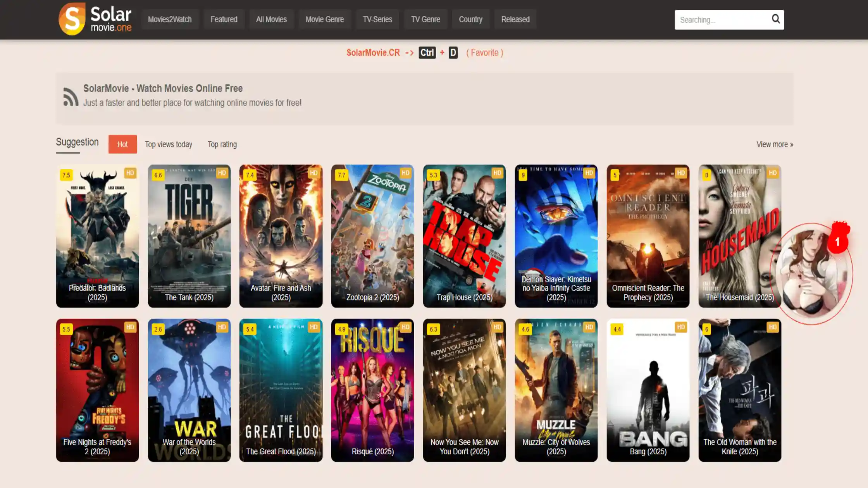
Task: Click the View more link
Action: [x=774, y=144]
